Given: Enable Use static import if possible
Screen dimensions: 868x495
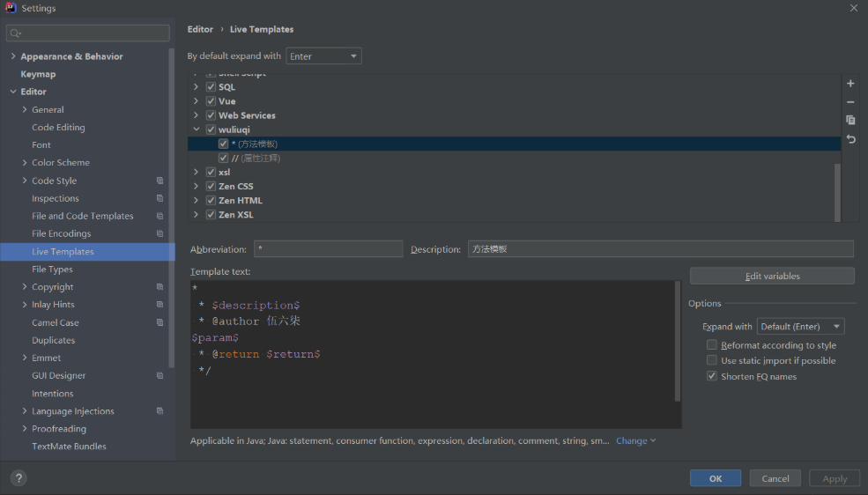Looking at the screenshot, I should click(x=712, y=360).
